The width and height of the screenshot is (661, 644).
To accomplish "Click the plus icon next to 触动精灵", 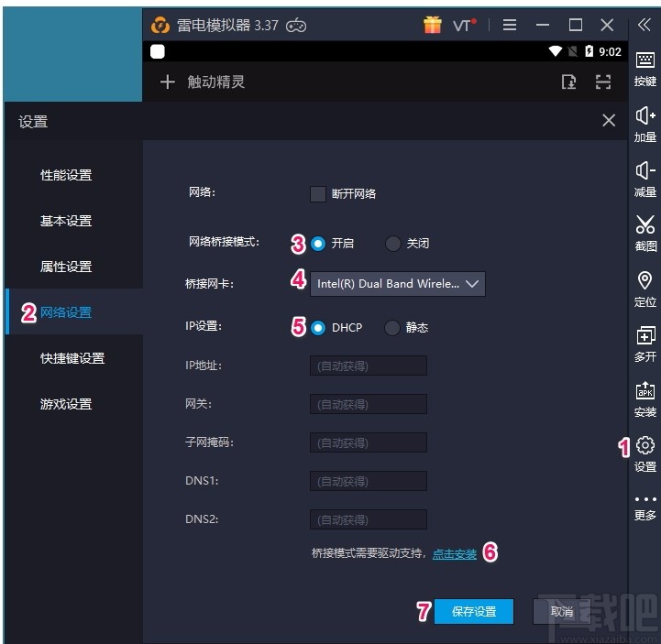I will [x=168, y=82].
